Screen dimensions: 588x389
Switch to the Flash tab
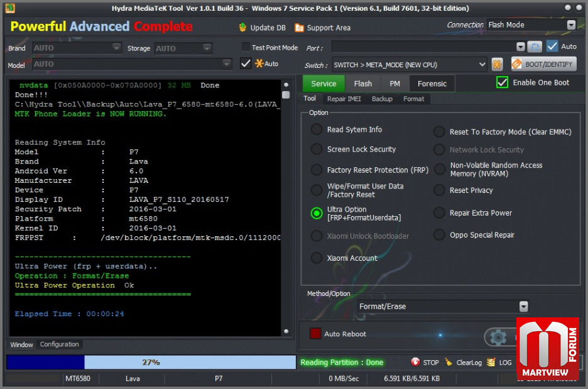363,84
